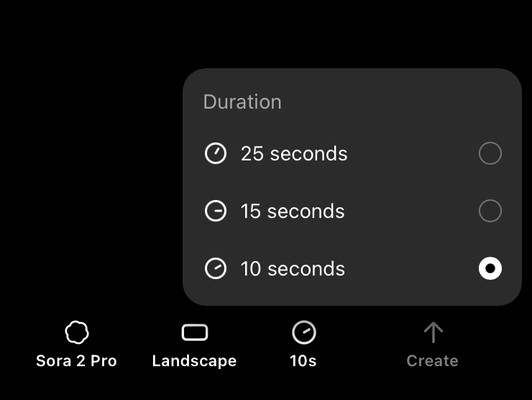Choose the 25 seconds menu entry text
The width and height of the screenshot is (532, 400).
(x=294, y=153)
